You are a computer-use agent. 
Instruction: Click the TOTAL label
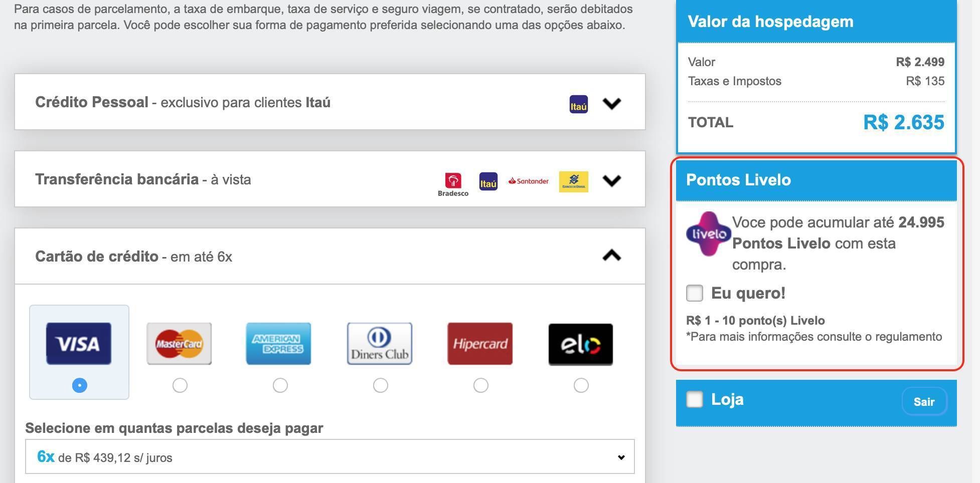[x=711, y=122]
